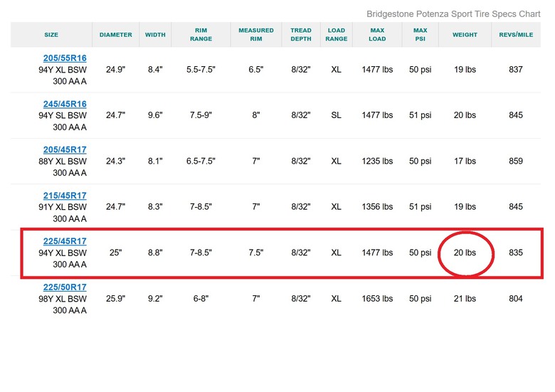Click the MAX PSI column header
The width and height of the screenshot is (555, 392).
coord(420,35)
